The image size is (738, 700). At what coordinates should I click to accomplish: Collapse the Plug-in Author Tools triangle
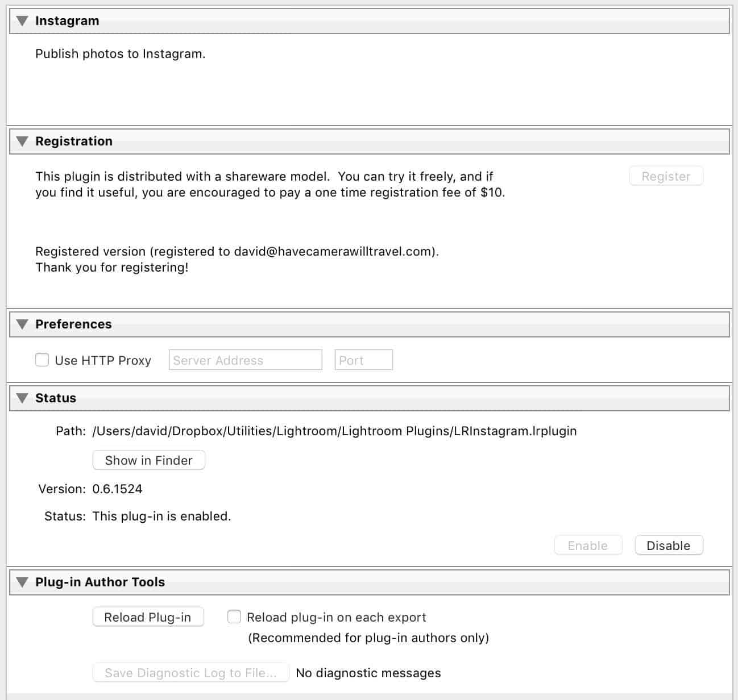[x=22, y=582]
